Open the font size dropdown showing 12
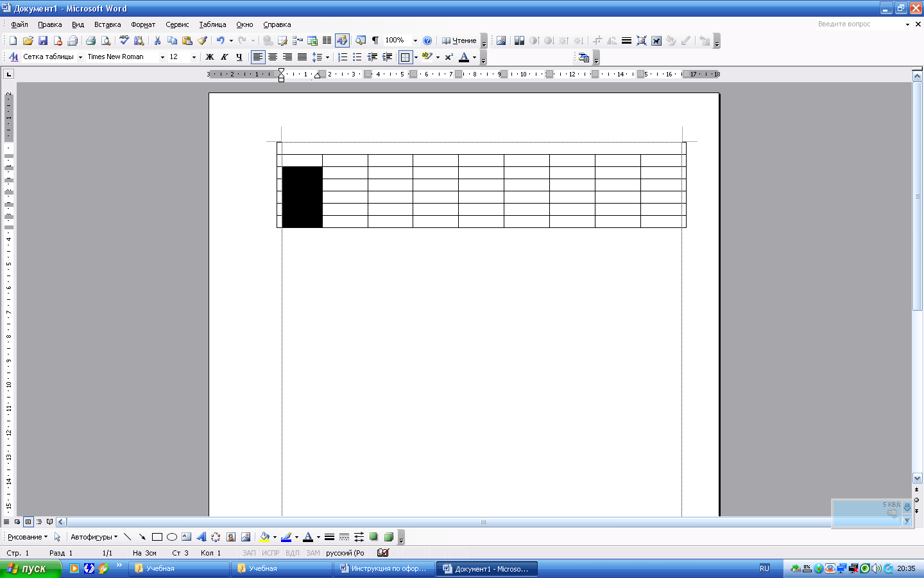Viewport: 924px width, 578px height. tap(194, 57)
